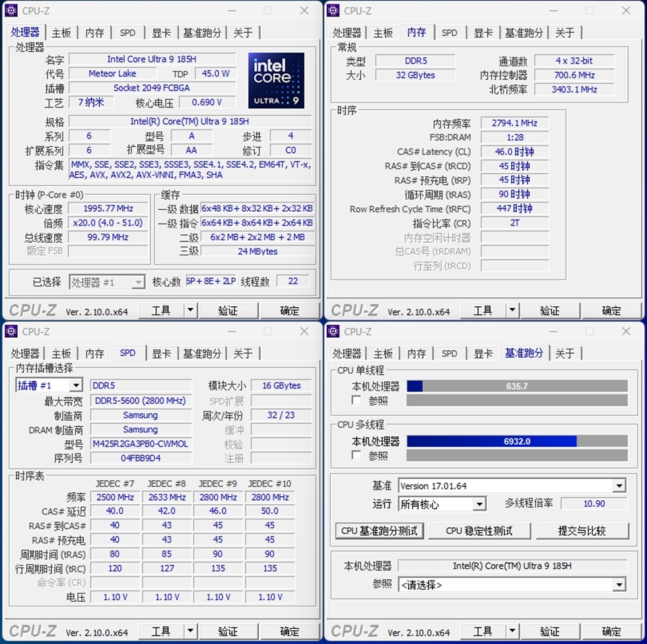Click 内存控制器 value 700.6 MHz

click(x=574, y=75)
